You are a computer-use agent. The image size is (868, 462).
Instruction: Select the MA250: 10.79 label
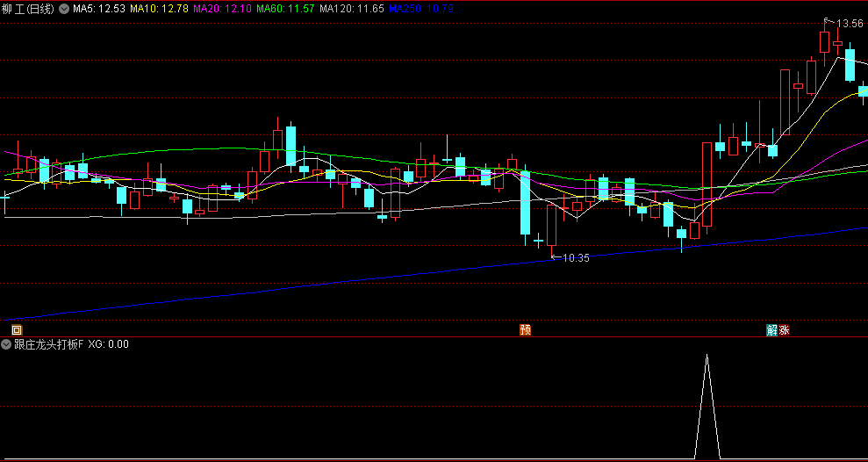point(421,9)
